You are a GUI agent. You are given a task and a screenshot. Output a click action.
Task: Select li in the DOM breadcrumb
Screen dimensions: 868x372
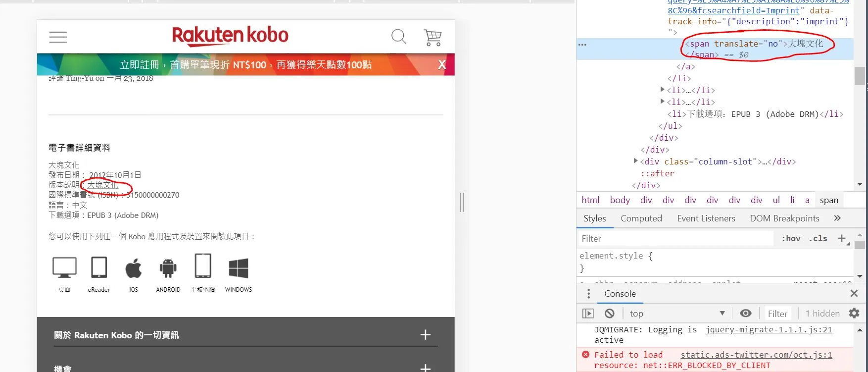click(792, 200)
